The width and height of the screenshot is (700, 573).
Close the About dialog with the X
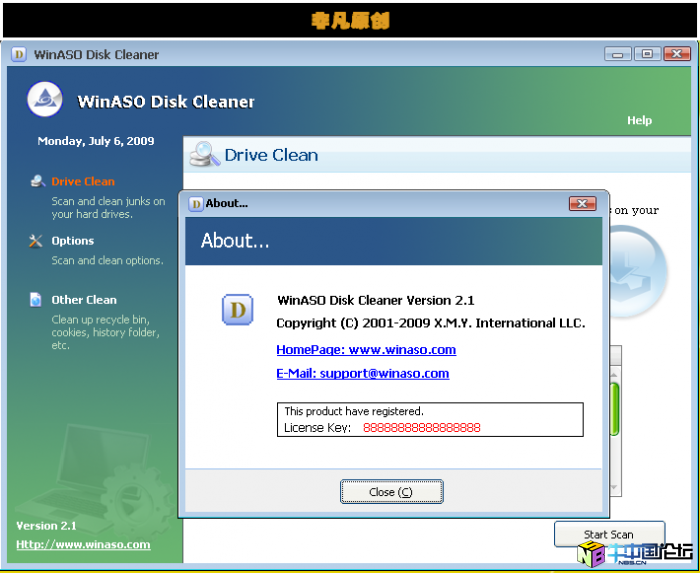[x=582, y=203]
